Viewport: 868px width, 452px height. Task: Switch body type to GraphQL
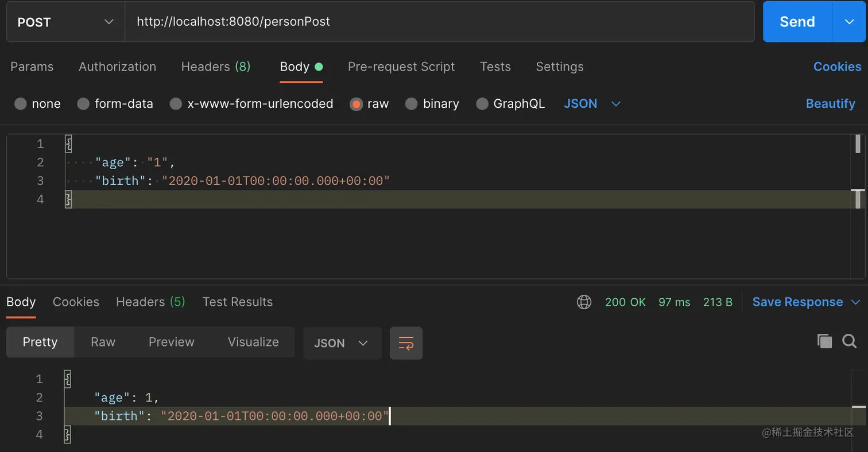[x=510, y=103]
